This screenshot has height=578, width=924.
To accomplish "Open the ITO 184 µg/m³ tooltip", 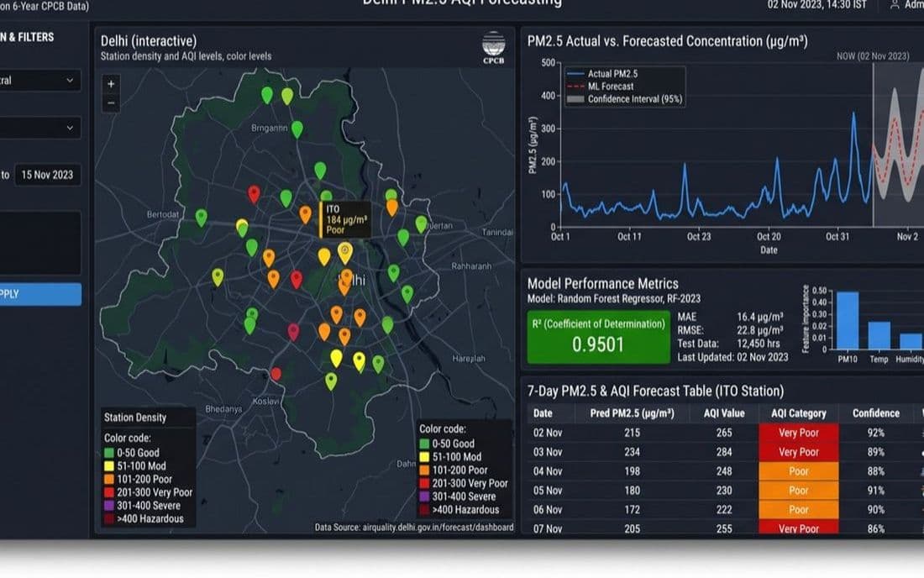I will click(x=345, y=219).
